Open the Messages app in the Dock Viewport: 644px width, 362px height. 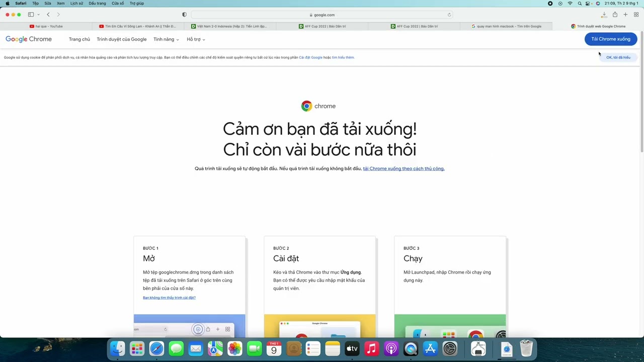(x=176, y=348)
